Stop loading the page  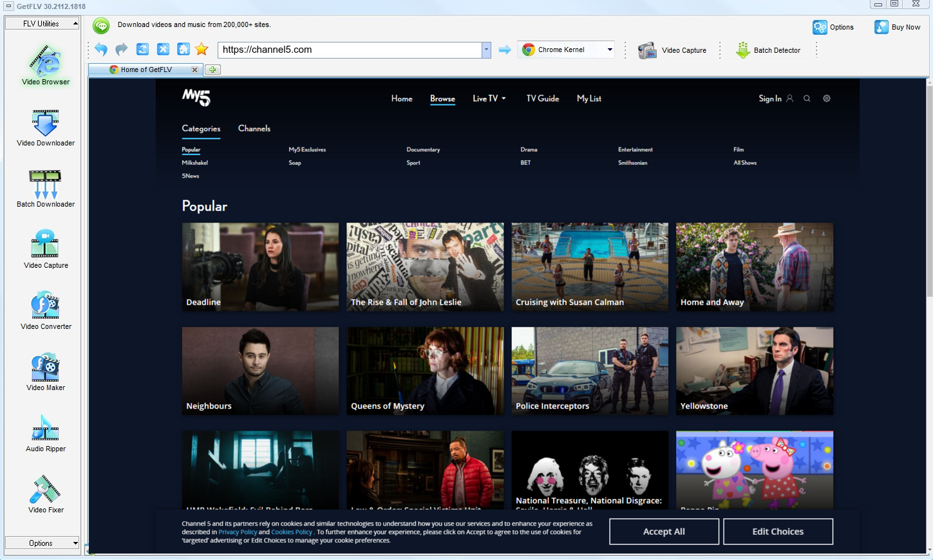[x=164, y=50]
